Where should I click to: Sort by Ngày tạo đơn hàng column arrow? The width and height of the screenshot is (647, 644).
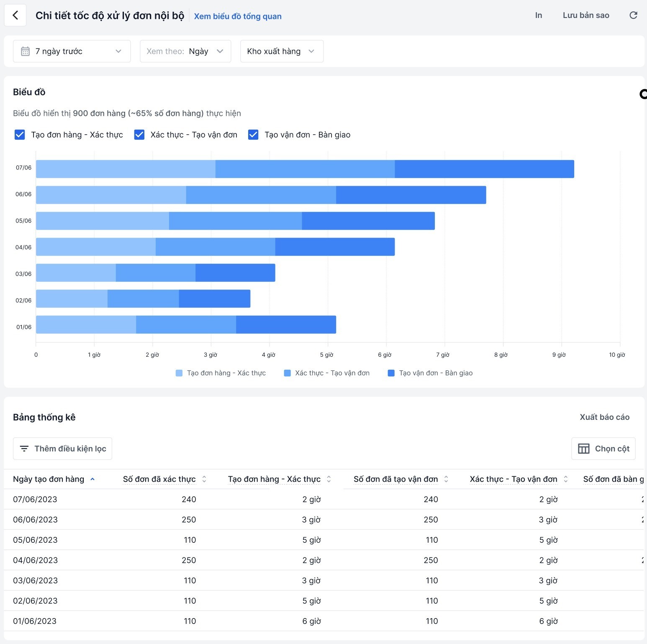tap(92, 479)
